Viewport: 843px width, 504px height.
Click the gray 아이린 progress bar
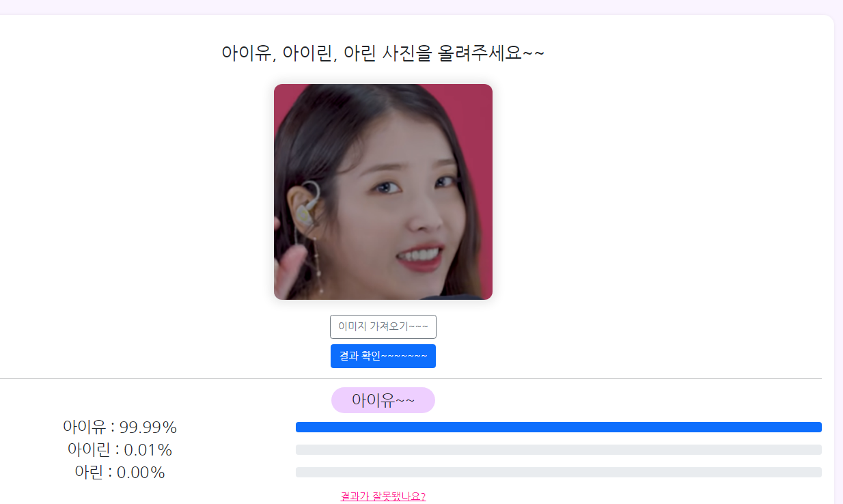559,450
